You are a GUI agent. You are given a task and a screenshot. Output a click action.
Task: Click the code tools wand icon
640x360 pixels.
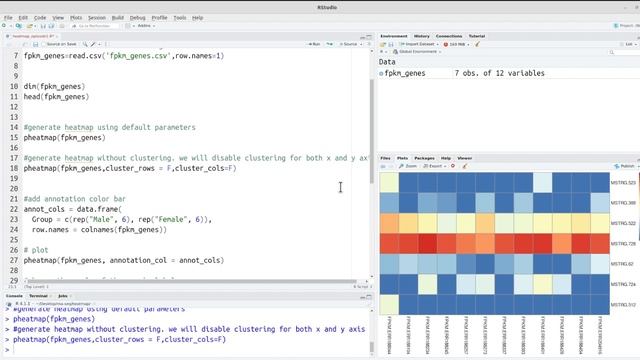tap(94, 44)
